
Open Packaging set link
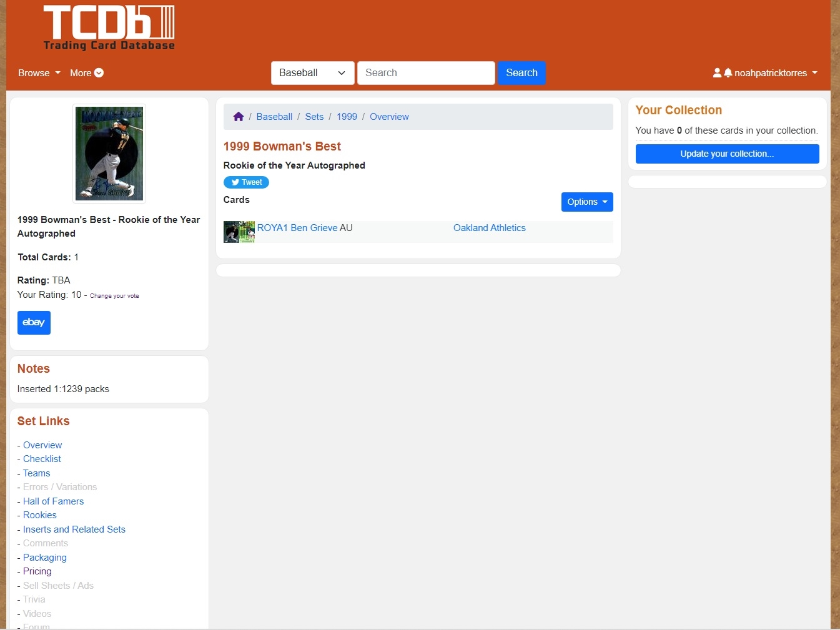pos(44,558)
